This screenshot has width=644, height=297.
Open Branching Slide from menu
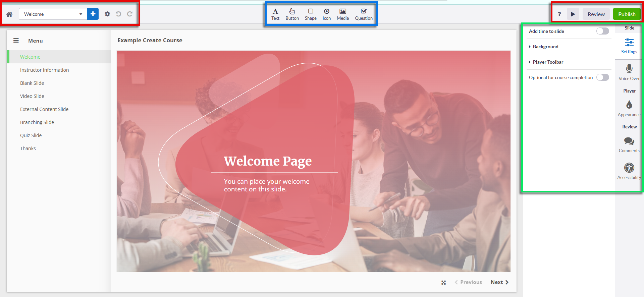coord(37,122)
